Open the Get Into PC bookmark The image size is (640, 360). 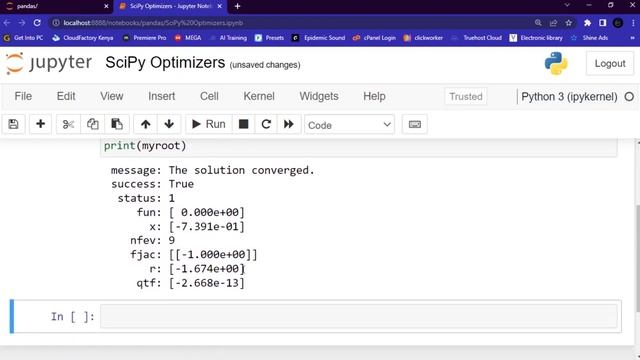point(23,38)
